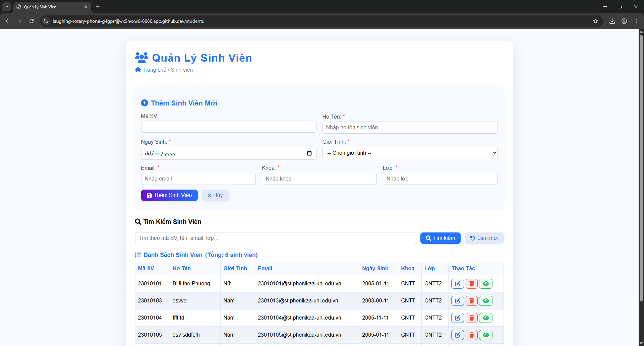The width and height of the screenshot is (644, 346).
Task: Reload the page
Action: 32,21
